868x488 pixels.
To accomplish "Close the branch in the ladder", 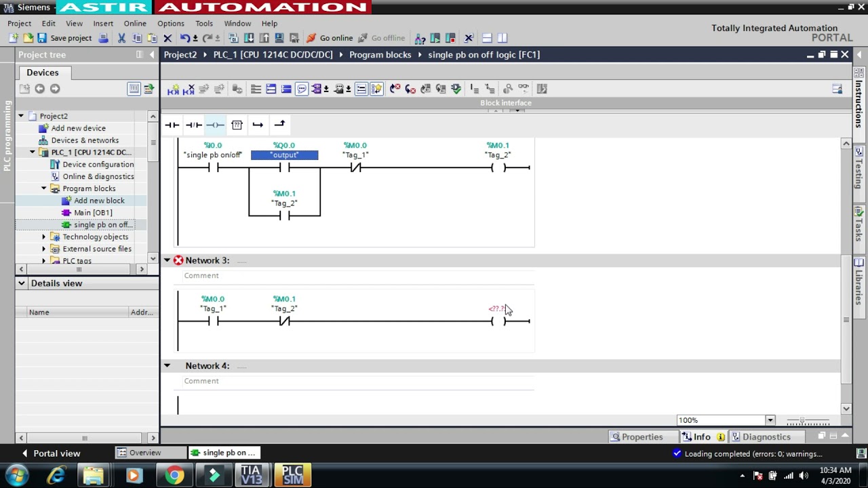I will click(x=279, y=125).
